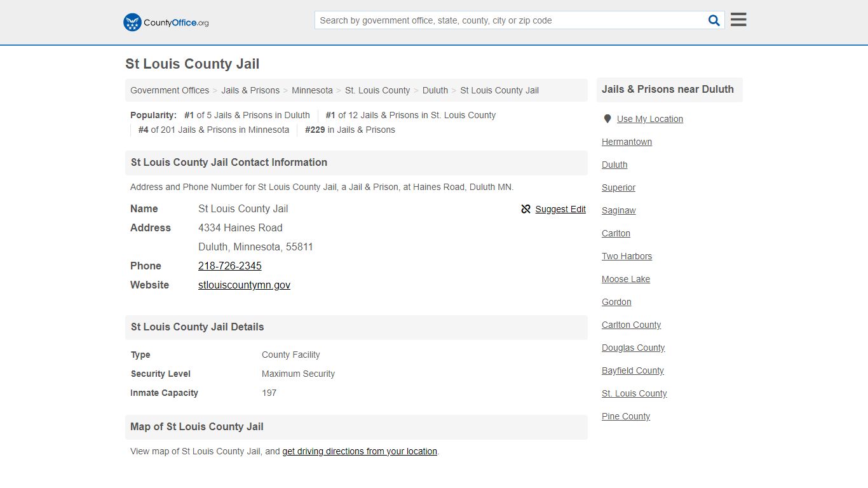Visit stlouiscountymn.gov website
Viewport: 868px width, 488px height.
click(x=244, y=285)
